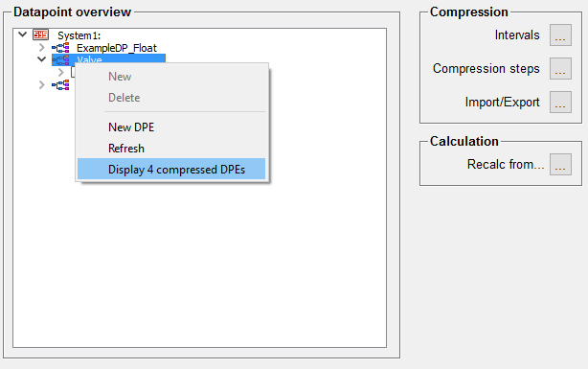Click the red SYS icon beside System1

[40, 35]
